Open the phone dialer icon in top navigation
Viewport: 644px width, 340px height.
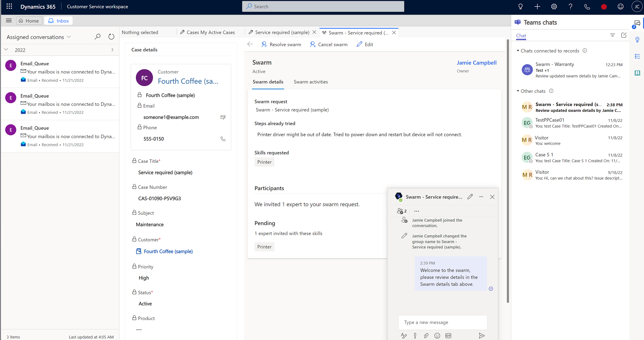587,6
